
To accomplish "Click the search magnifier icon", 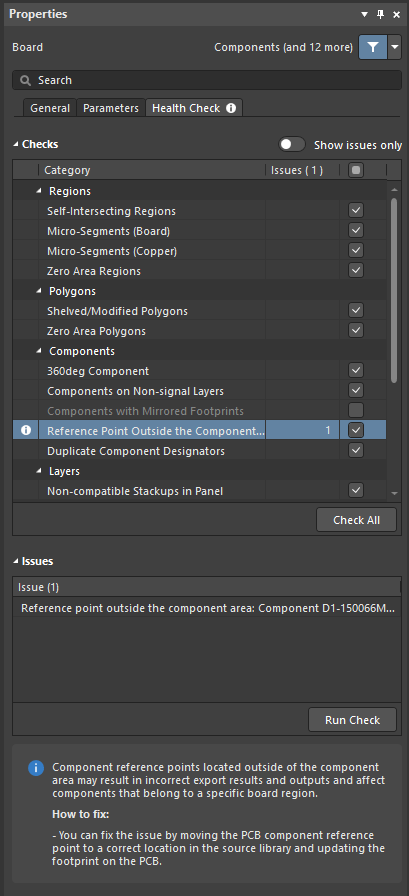I will coord(25,81).
